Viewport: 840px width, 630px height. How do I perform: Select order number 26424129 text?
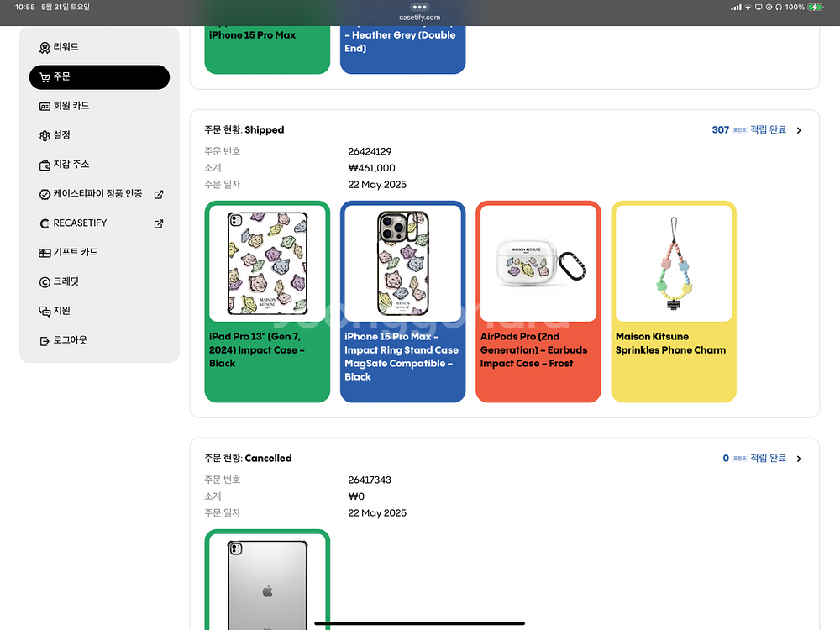[370, 151]
